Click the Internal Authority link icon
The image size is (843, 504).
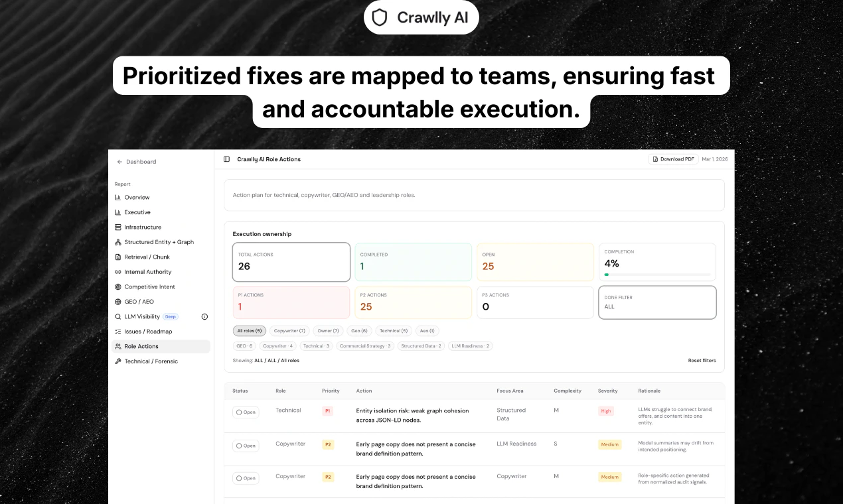118,272
